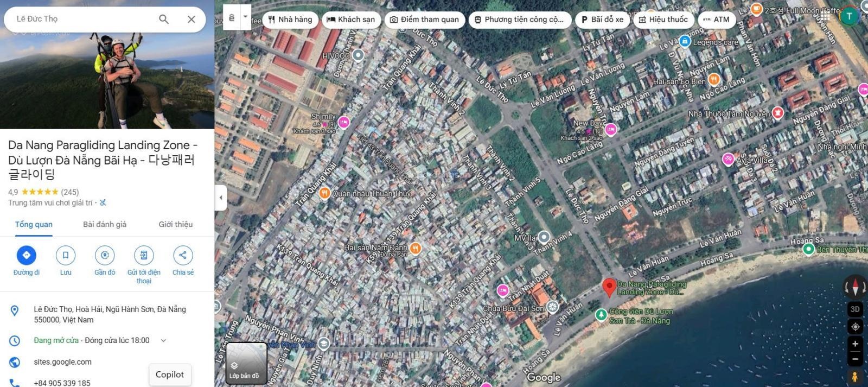This screenshot has height=387, width=868.
Task: Expand the opening hours chevron
Action: click(x=163, y=341)
